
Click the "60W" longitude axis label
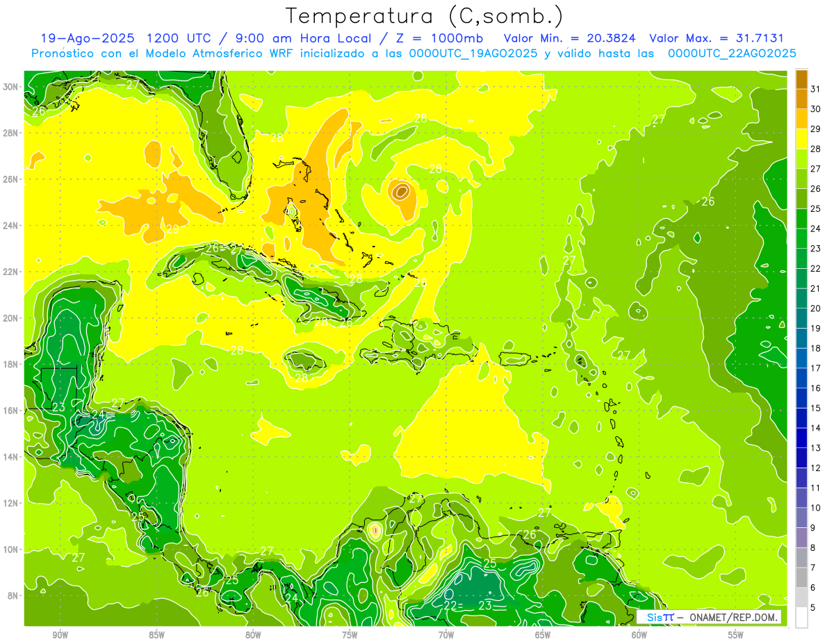639,635
